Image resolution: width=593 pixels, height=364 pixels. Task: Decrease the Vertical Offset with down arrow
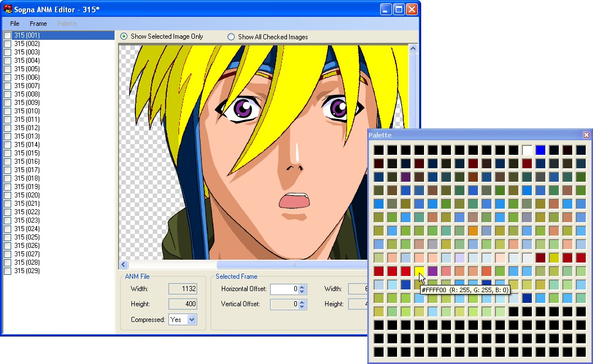click(x=302, y=307)
